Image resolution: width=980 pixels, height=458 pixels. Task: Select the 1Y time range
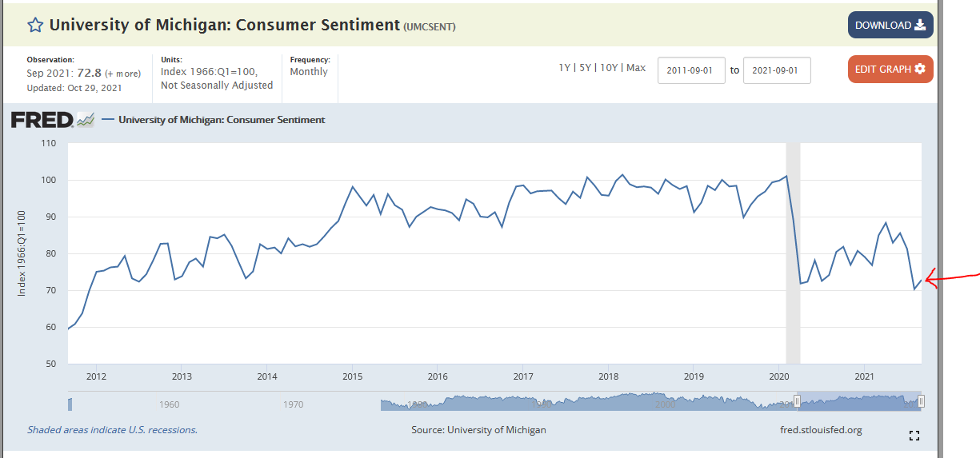point(565,68)
